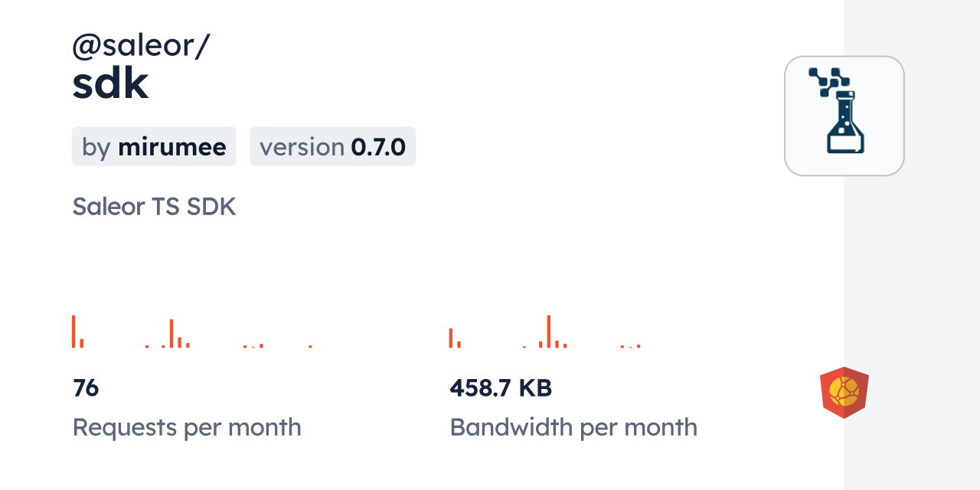Click the first bar in the bandwidth chart
Viewport: 980px width, 490px height.
point(451,338)
